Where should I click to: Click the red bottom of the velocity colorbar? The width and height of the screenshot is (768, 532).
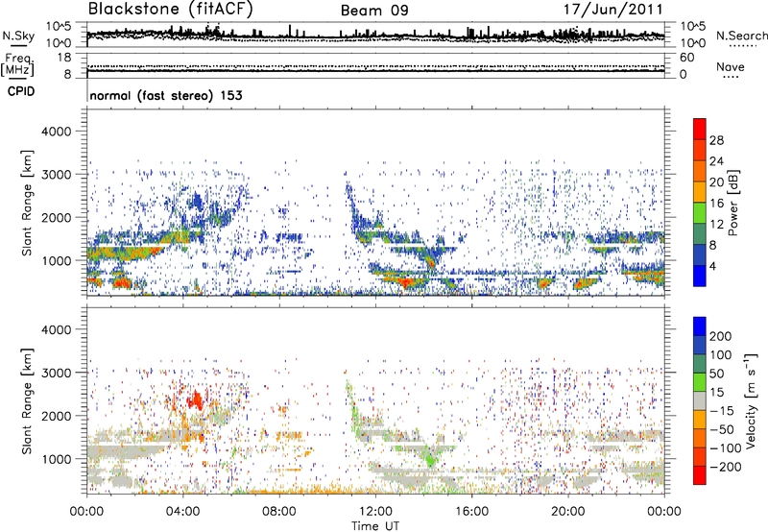coord(700,475)
